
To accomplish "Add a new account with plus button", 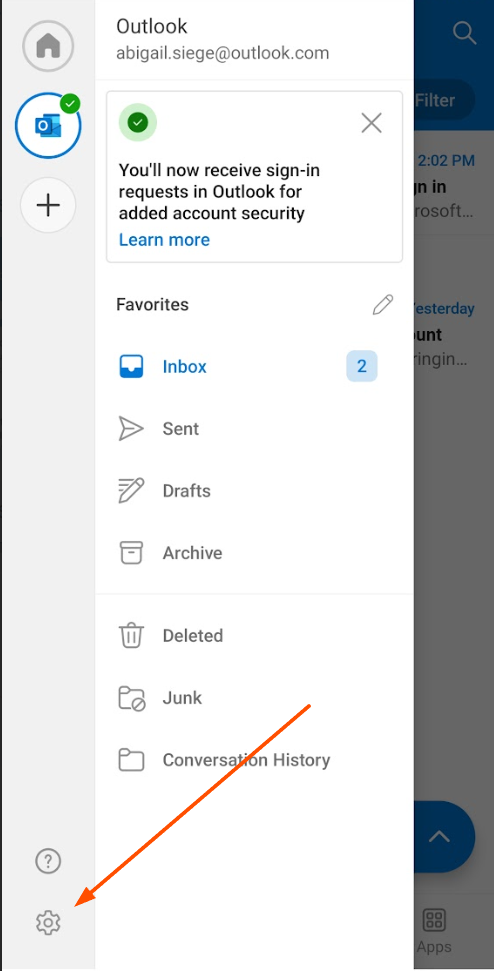I will pos(48,205).
